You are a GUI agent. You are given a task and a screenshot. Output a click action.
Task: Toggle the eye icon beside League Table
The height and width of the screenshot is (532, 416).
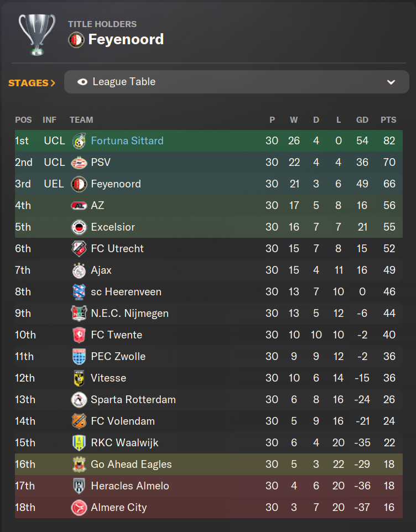tap(82, 82)
